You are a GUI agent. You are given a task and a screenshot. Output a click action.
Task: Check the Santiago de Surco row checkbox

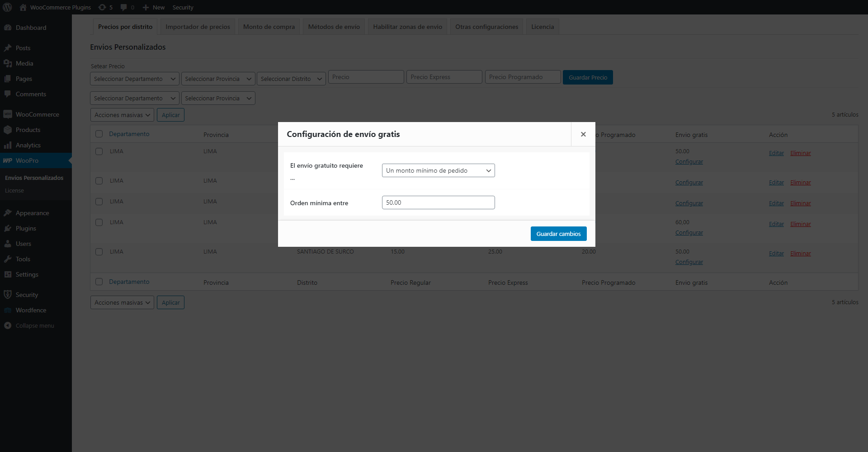tap(99, 252)
